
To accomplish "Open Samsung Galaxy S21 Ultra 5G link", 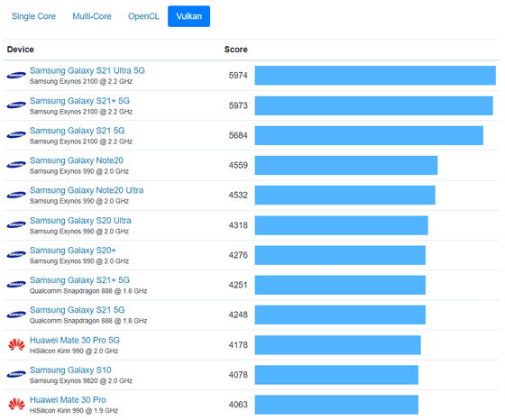I will 87,70.
